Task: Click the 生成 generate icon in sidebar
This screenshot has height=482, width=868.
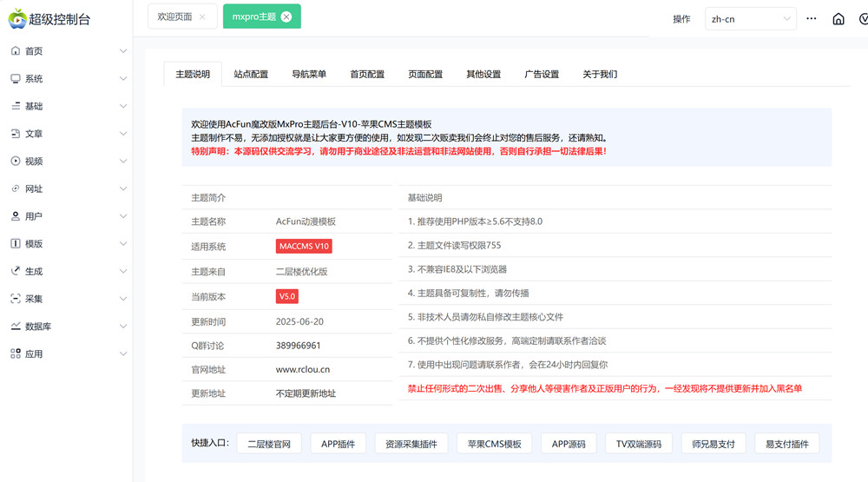Action: coord(16,271)
